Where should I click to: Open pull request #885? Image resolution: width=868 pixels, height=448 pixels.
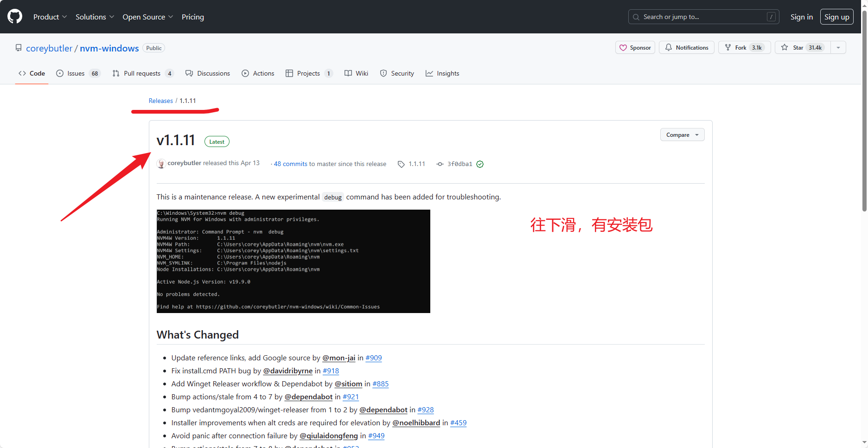[x=381, y=384]
